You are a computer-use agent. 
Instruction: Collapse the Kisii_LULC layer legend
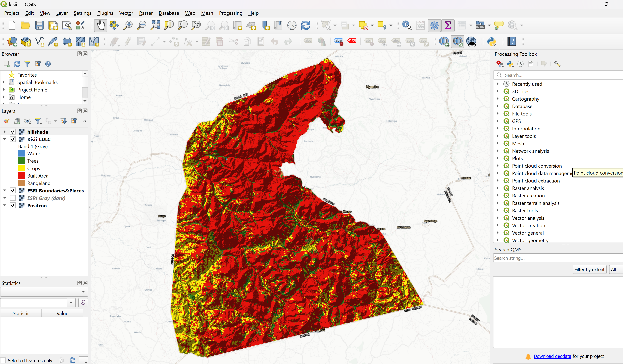pos(4,139)
